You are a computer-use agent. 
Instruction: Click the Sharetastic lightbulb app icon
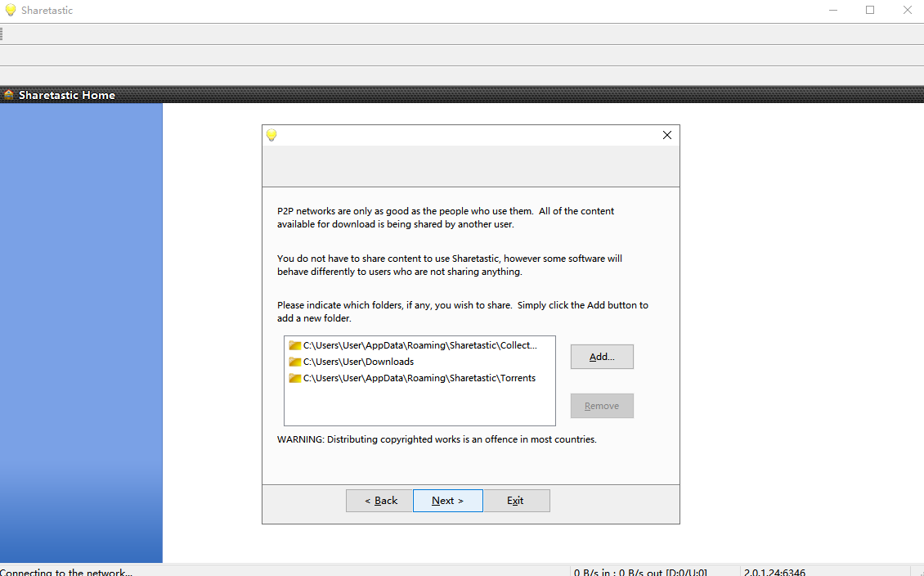click(10, 10)
